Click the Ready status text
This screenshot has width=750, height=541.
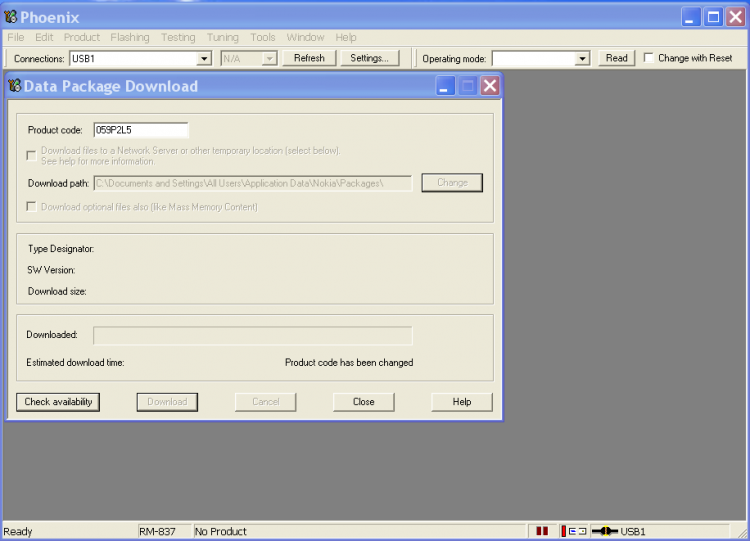click(x=18, y=531)
